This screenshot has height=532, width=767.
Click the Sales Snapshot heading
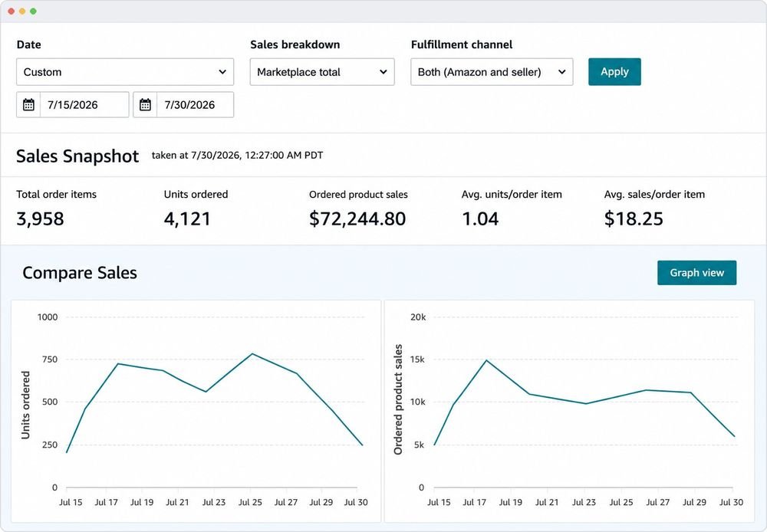pos(77,156)
